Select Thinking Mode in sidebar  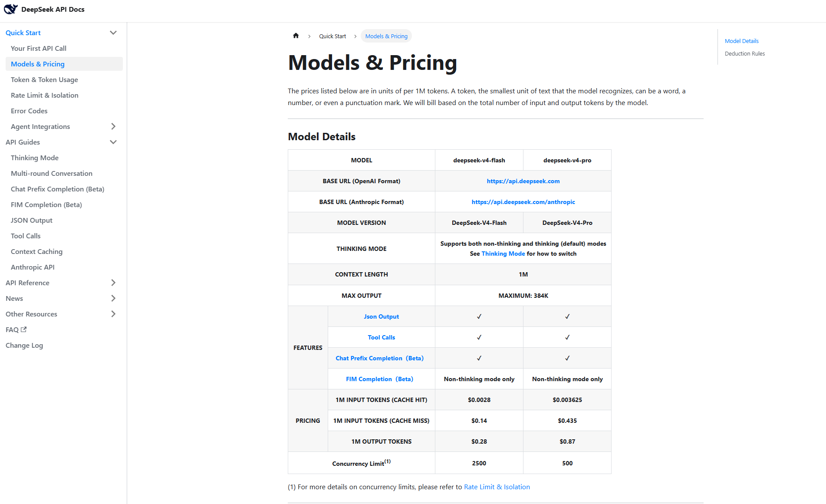pos(35,158)
